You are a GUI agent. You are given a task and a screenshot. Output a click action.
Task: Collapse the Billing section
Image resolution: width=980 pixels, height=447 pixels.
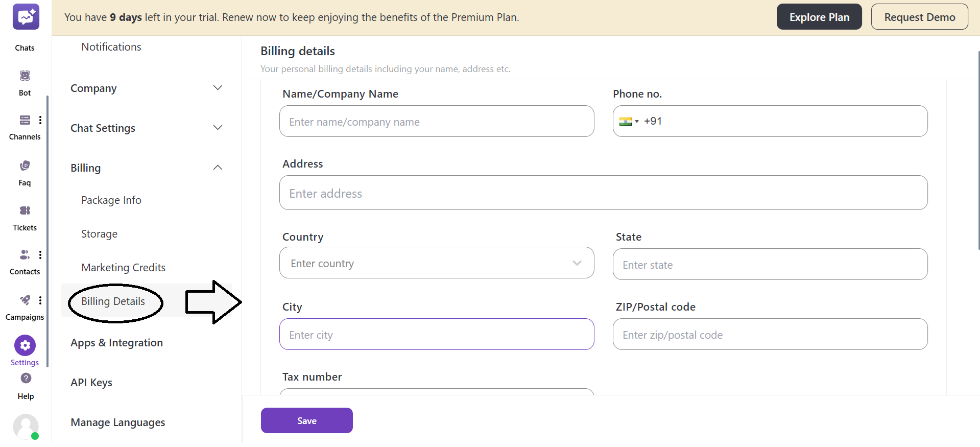(218, 168)
